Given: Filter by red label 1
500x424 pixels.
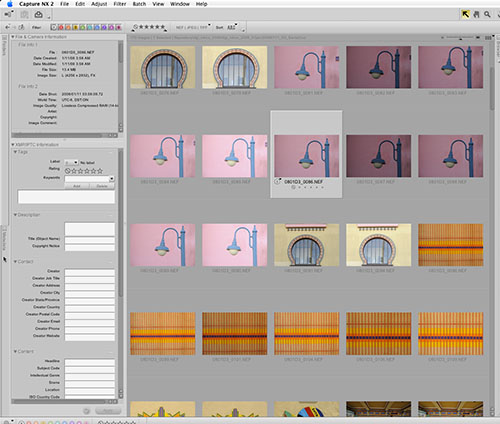Looking at the screenshot, I should [61, 27].
